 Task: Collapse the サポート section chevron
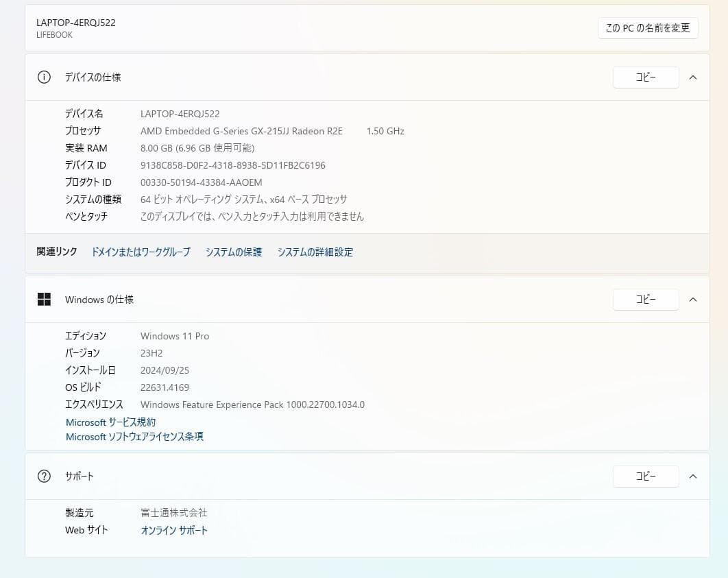[693, 476]
